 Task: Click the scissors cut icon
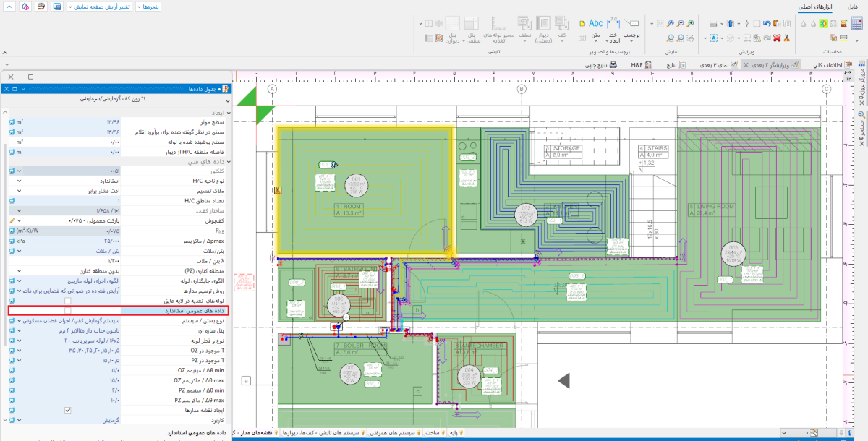point(786,38)
